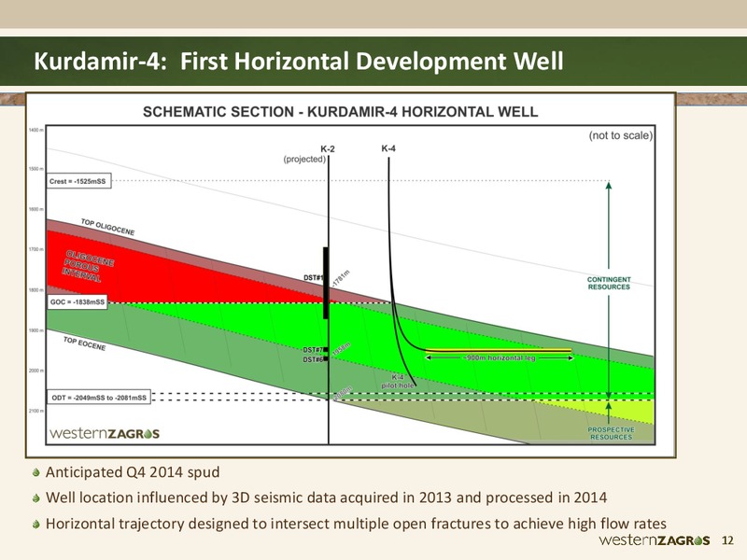Viewport: 747px width, 560px height.
Task: Click the horizontal trajectory bullet text
Action: tap(356, 524)
